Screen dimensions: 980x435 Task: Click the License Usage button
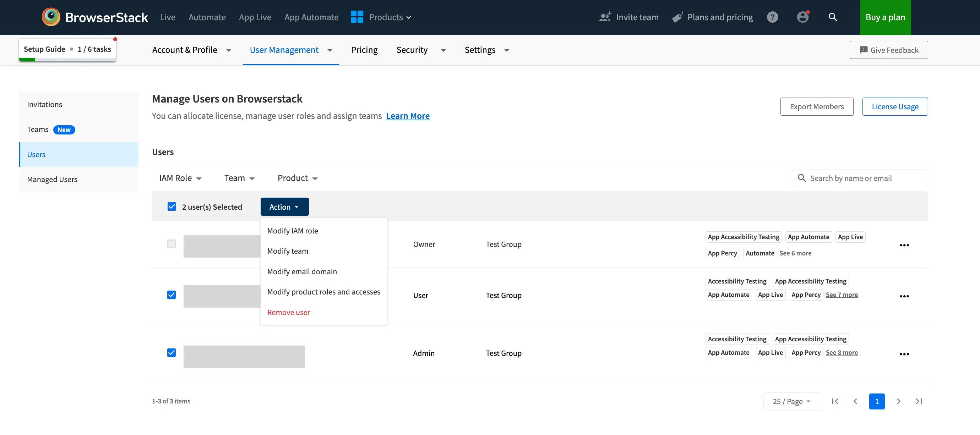pyautogui.click(x=895, y=106)
